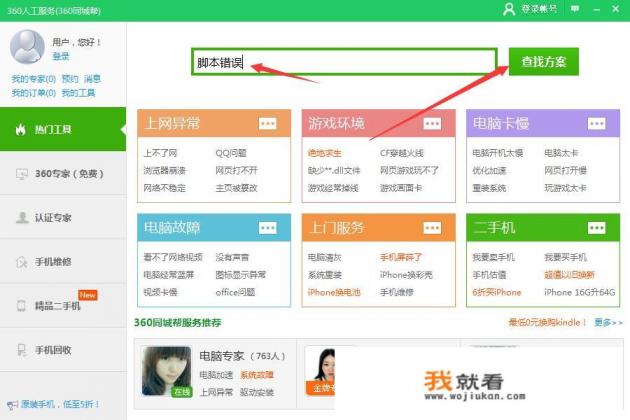The height and width of the screenshot is (420, 630).
Task: Click the user avatar picture
Action: 27,47
